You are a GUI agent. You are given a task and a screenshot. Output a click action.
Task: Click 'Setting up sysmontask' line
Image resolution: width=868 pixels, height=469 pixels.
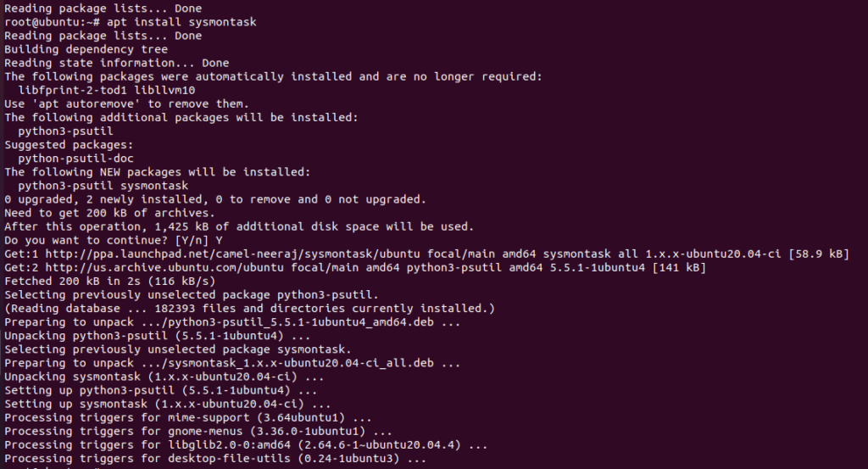click(x=168, y=405)
